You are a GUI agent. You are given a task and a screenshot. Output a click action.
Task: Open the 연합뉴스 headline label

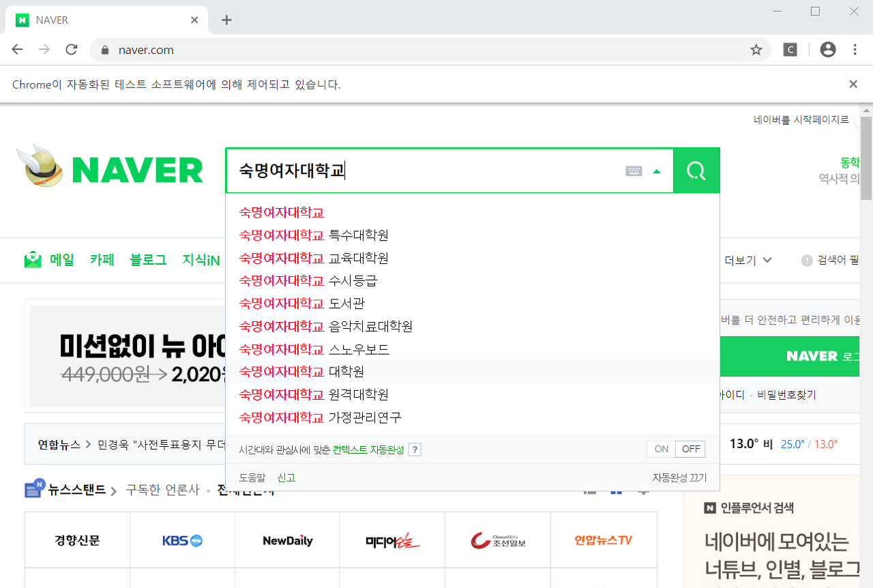pyautogui.click(x=59, y=444)
